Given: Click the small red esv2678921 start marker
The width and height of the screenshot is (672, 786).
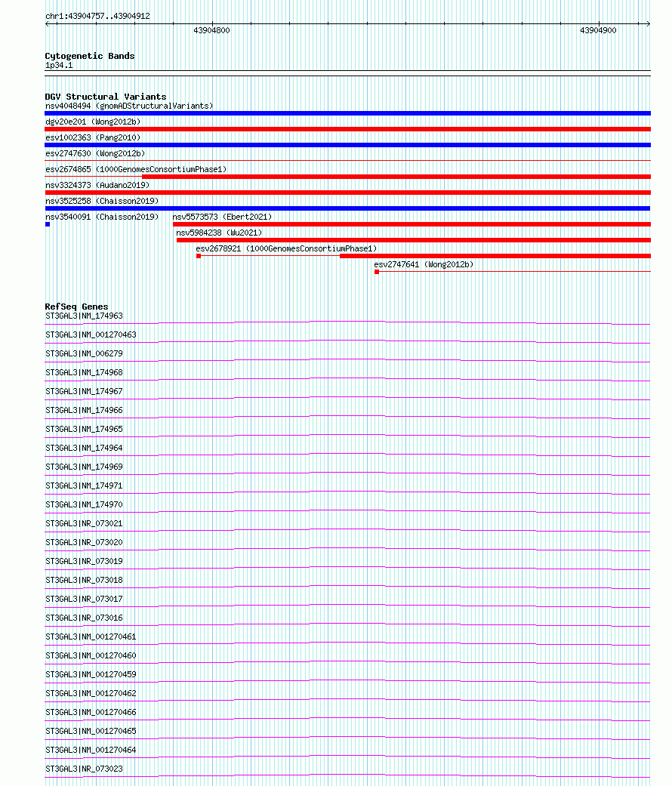Looking at the screenshot, I should click(x=199, y=256).
